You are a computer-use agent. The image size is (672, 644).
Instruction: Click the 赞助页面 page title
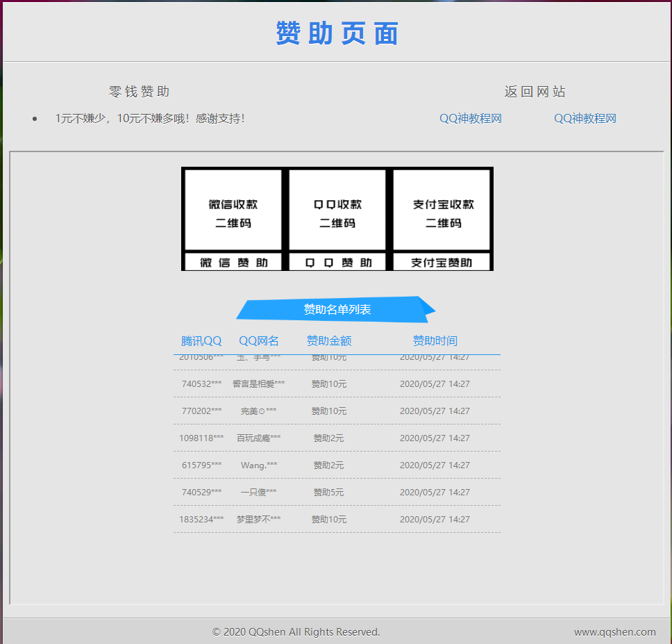[x=337, y=33]
